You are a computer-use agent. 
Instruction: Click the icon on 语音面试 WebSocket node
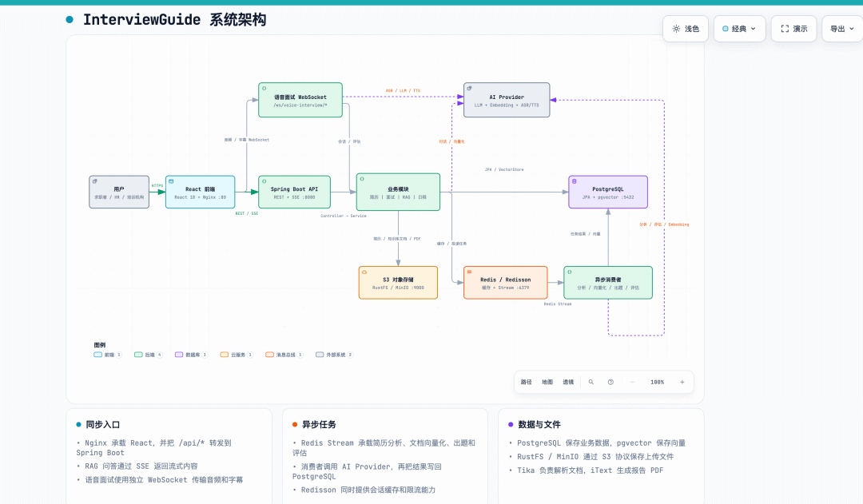(x=264, y=88)
